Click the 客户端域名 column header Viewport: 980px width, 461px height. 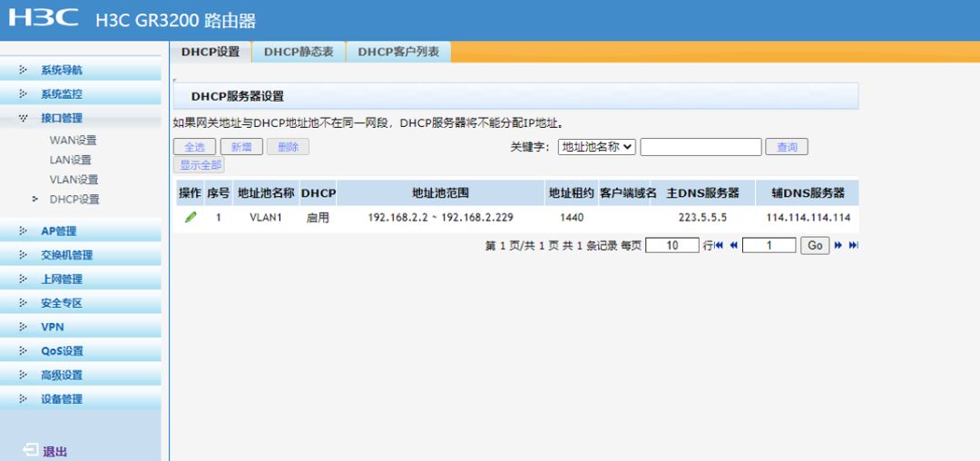click(x=628, y=193)
